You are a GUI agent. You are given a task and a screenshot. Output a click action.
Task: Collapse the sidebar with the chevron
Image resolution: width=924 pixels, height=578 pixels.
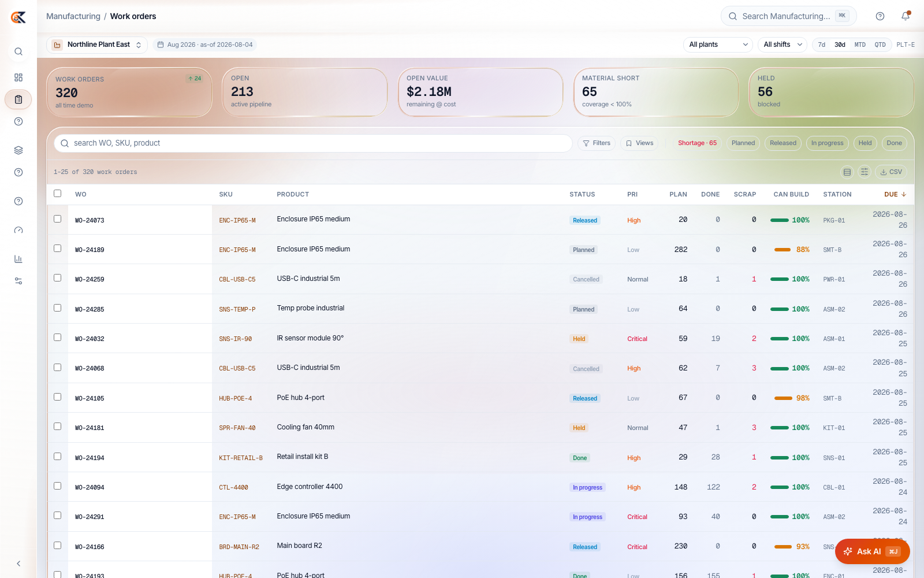click(x=18, y=564)
